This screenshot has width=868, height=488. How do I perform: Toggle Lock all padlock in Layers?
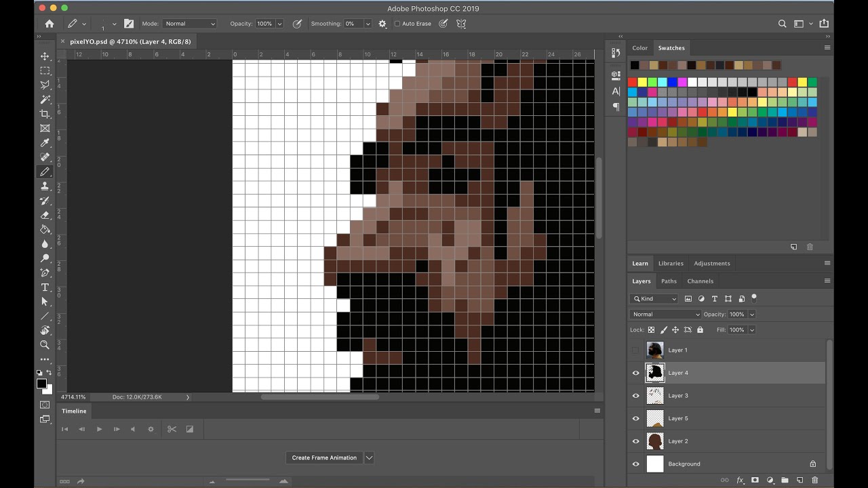point(700,330)
